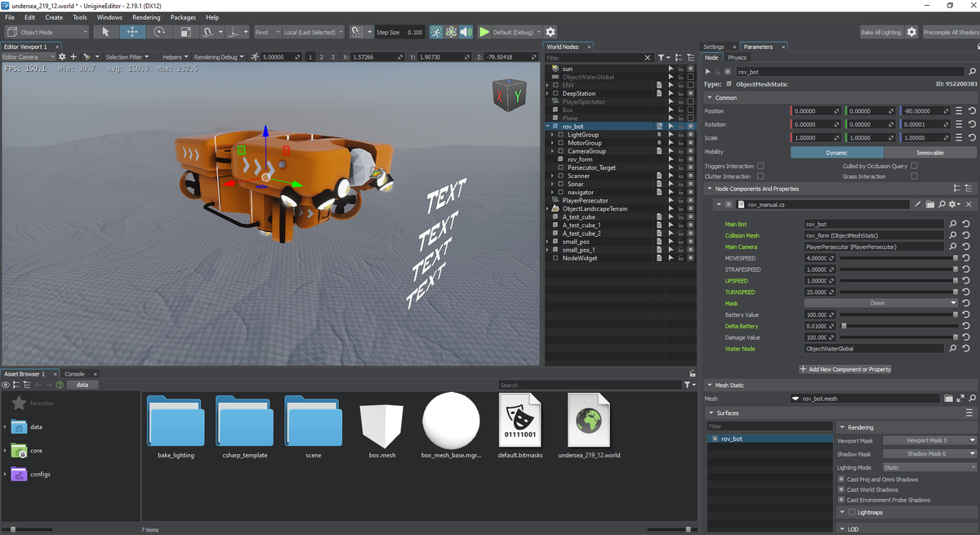Collapse the rov_bot node tree
The image size is (980, 535).
[549, 127]
